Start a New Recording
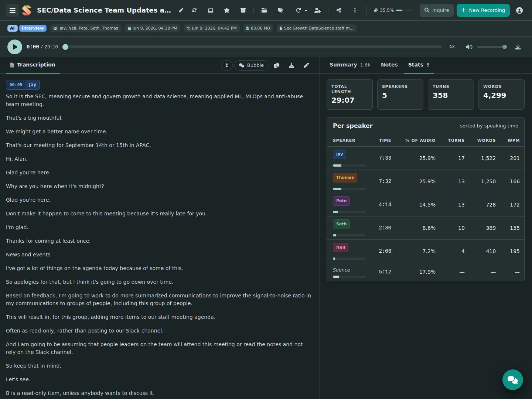 [483, 10]
